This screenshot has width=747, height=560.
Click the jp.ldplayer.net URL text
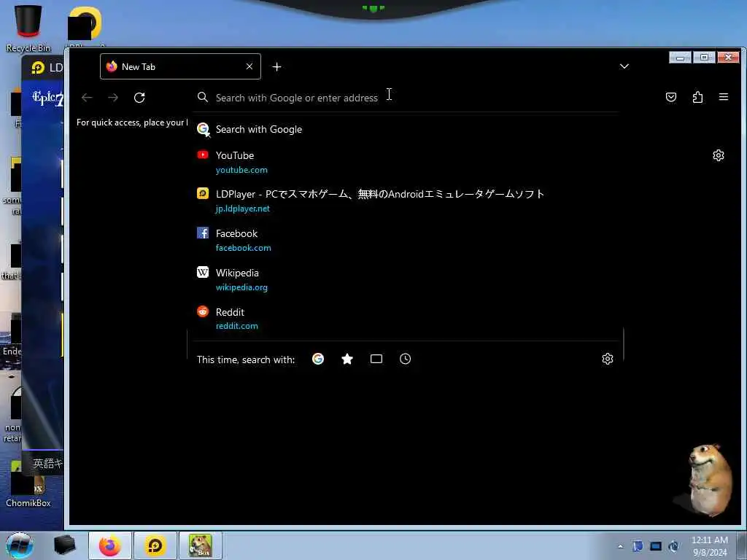tap(243, 209)
